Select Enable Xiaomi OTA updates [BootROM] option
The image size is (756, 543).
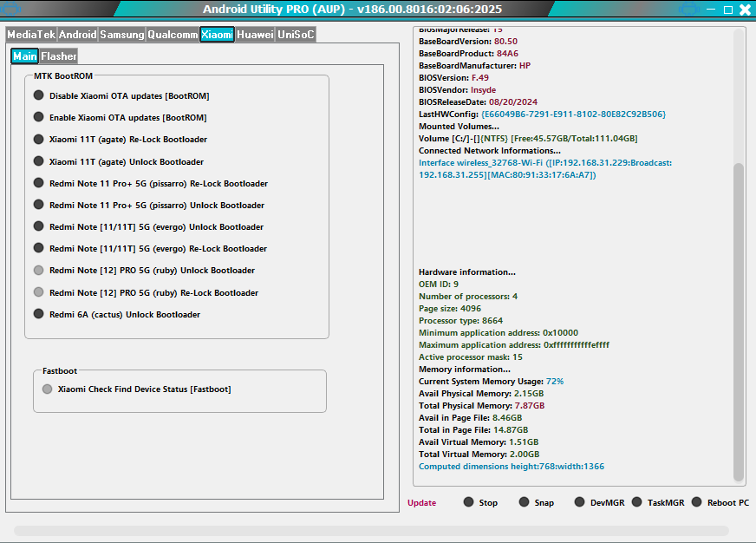pyautogui.click(x=120, y=117)
